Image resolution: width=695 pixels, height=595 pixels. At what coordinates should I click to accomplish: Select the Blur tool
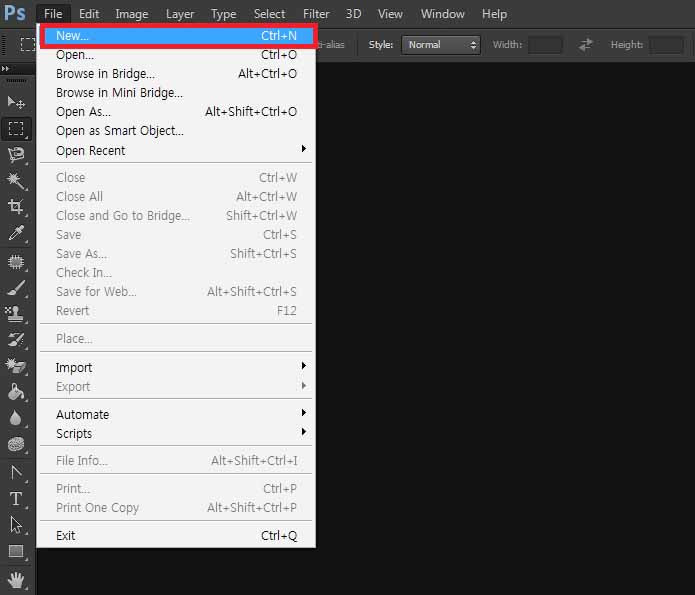coord(16,418)
